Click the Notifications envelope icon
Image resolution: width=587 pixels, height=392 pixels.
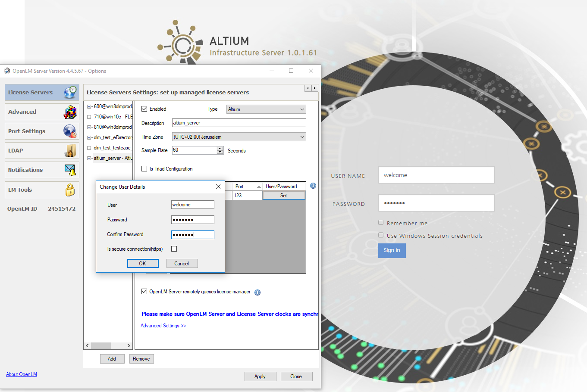point(70,170)
